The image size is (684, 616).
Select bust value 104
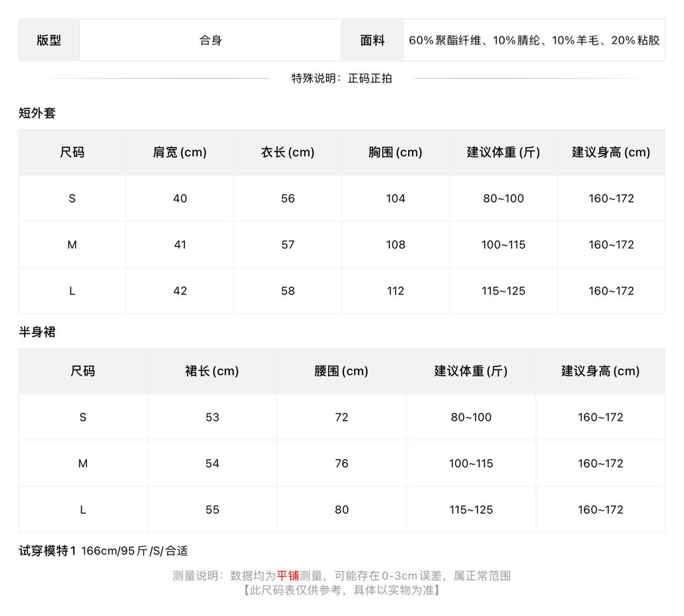395,198
